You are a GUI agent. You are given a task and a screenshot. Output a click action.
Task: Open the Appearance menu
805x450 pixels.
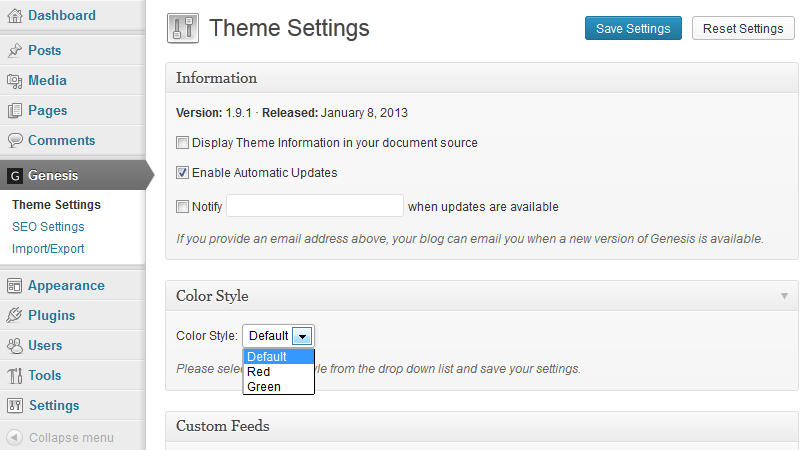point(72,286)
